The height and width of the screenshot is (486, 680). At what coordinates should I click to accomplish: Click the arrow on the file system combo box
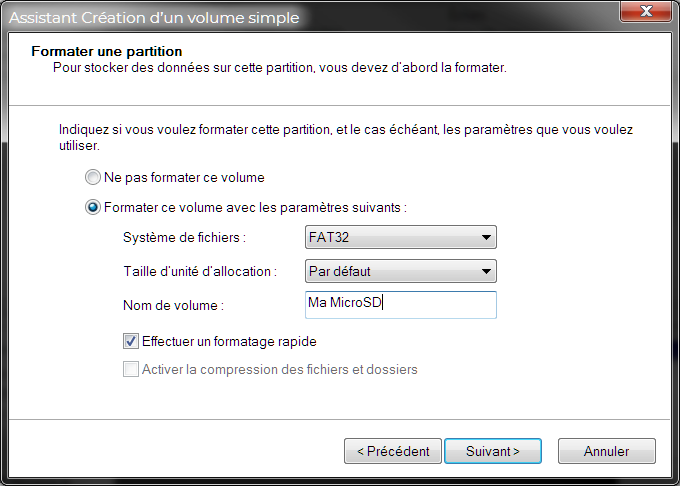coord(486,238)
